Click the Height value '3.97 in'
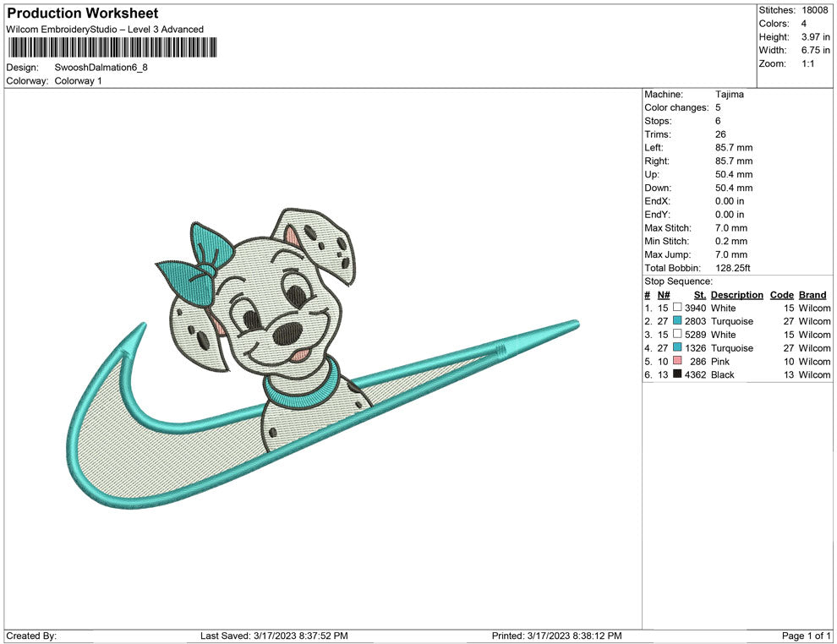 click(x=815, y=37)
